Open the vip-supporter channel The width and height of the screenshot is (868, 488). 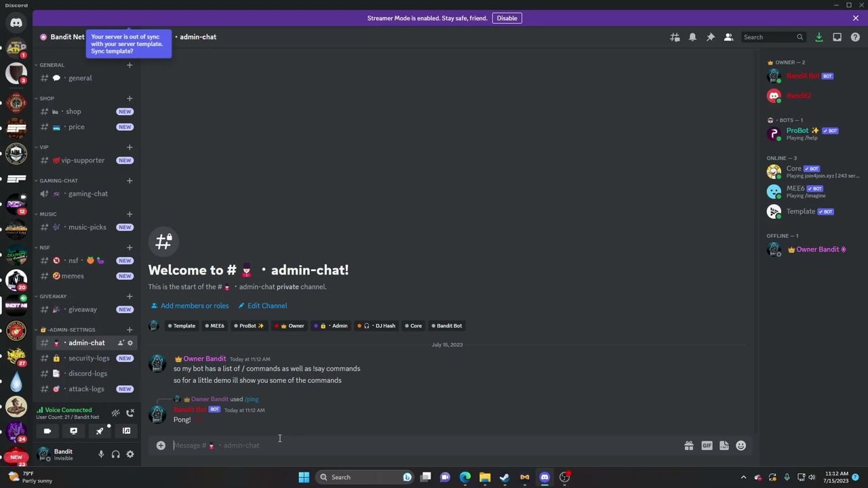[87, 161]
